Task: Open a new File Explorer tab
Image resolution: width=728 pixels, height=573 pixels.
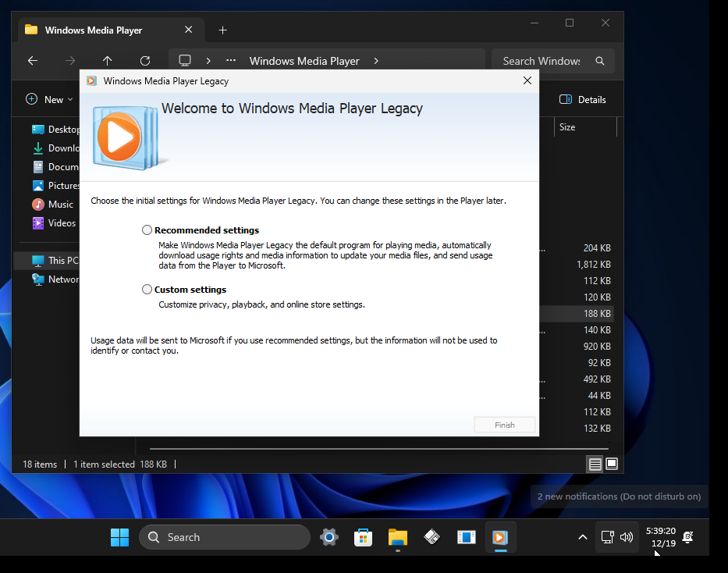Action: click(223, 30)
